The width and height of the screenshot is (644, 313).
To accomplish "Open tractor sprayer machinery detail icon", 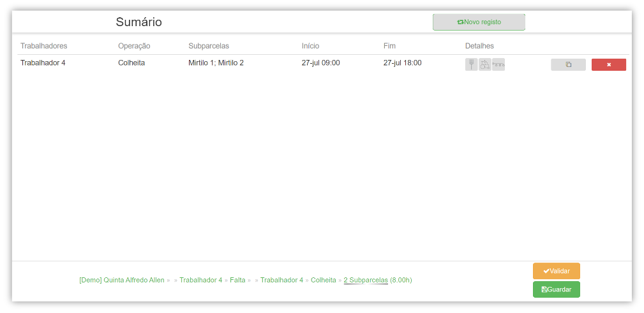I will click(x=484, y=64).
